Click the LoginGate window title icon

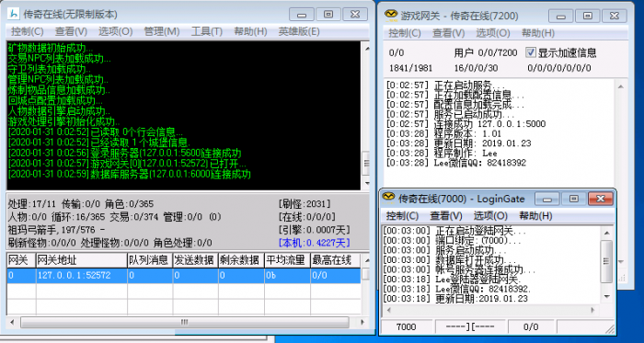[x=388, y=198]
